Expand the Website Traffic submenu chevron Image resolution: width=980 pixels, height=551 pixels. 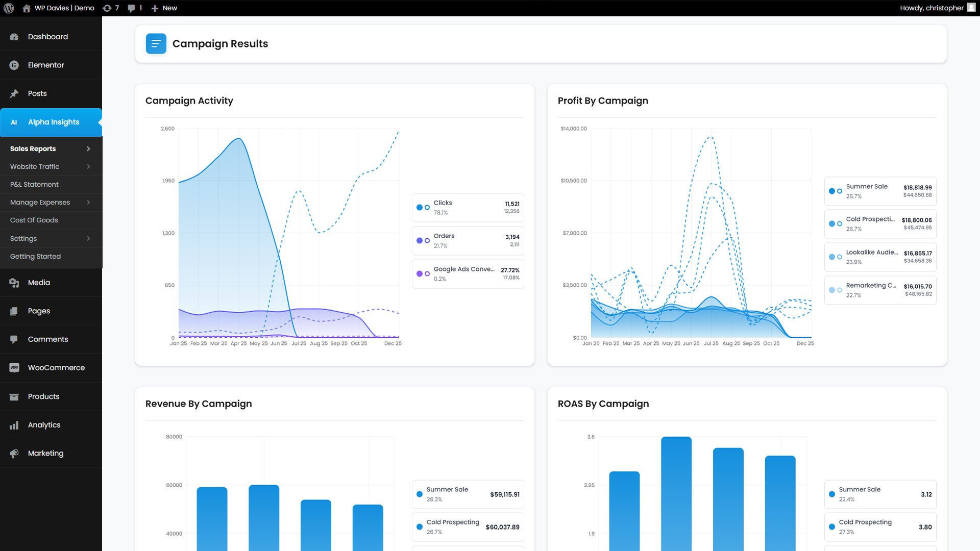coord(88,167)
